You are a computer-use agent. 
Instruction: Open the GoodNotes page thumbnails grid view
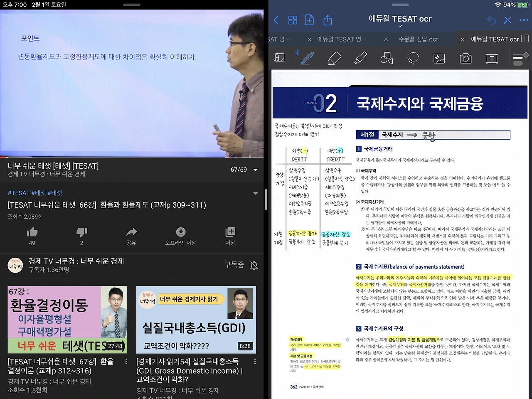(x=293, y=20)
